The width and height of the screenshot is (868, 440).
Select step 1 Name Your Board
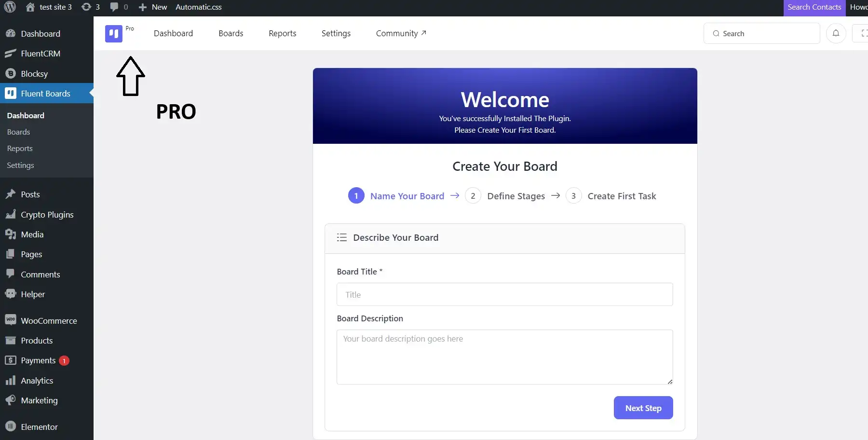pos(396,196)
